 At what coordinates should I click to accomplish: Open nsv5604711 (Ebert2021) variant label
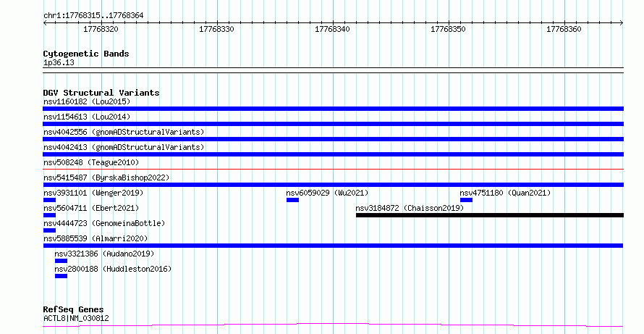(x=91, y=208)
